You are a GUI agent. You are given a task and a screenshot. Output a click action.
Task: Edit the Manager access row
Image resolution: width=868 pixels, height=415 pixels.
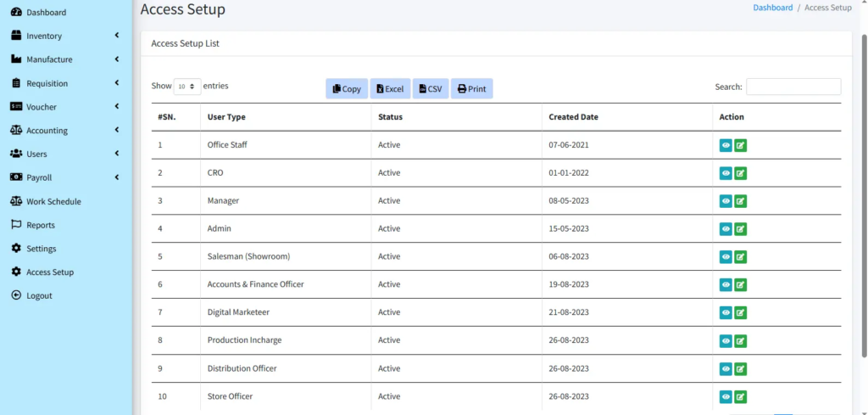click(x=740, y=200)
